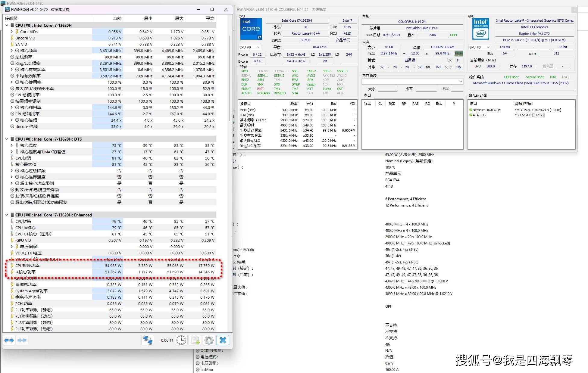The image size is (588, 373).
Task: Click the SA VID lightning icon
Action: click(x=12, y=44)
